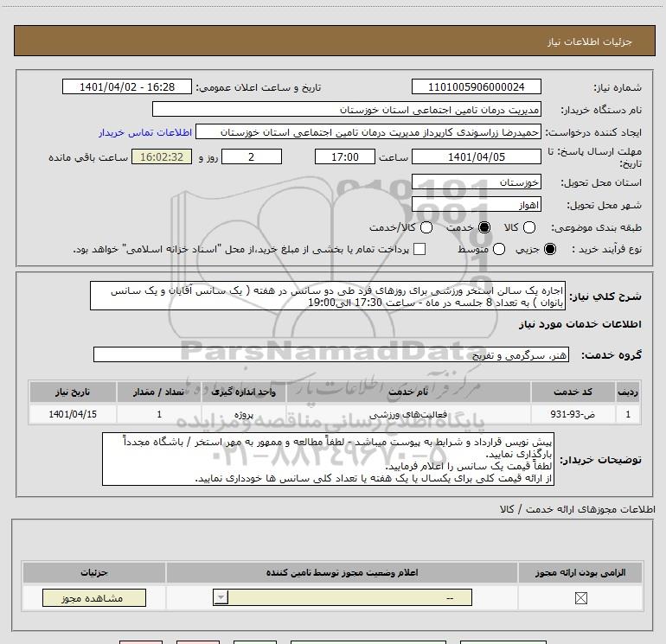Click column header جزئیات in permit table
666x644 pixels.
94,572
